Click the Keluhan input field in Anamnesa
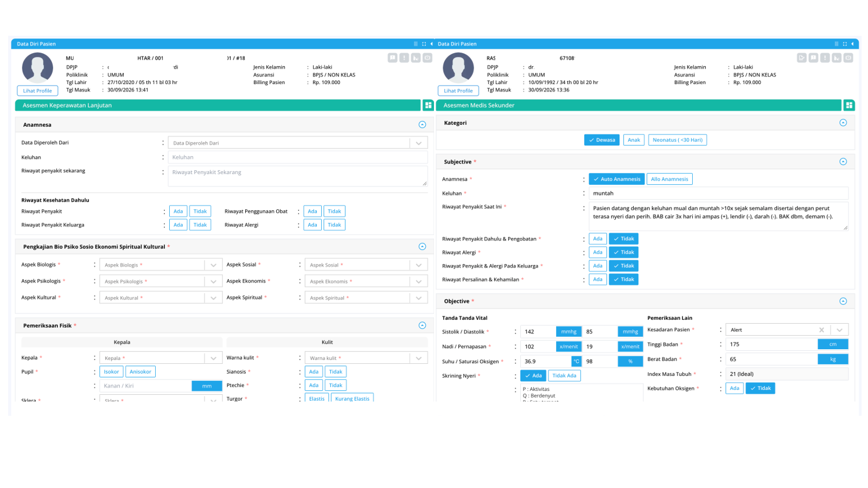868x488 pixels. pos(298,157)
